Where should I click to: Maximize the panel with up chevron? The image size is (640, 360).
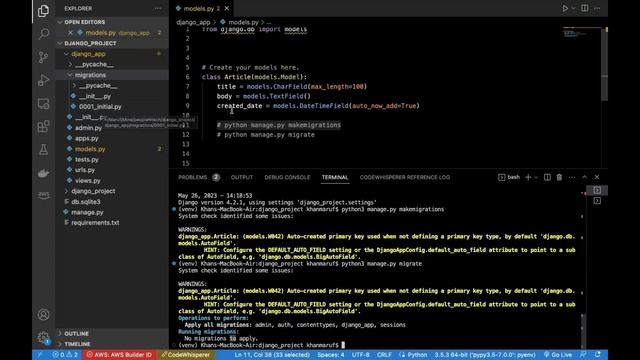pos(584,177)
